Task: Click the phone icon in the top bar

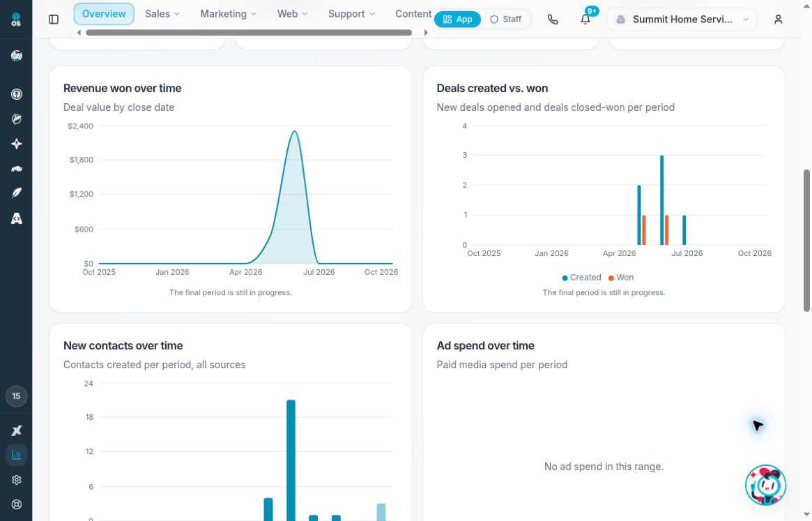Action: pyautogui.click(x=553, y=20)
